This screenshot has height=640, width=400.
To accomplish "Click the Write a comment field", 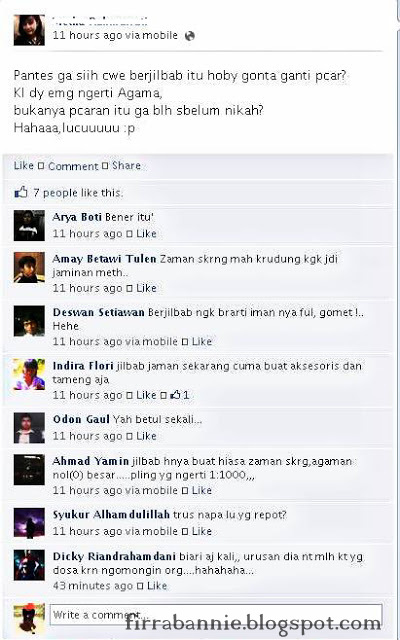I will (216, 614).
